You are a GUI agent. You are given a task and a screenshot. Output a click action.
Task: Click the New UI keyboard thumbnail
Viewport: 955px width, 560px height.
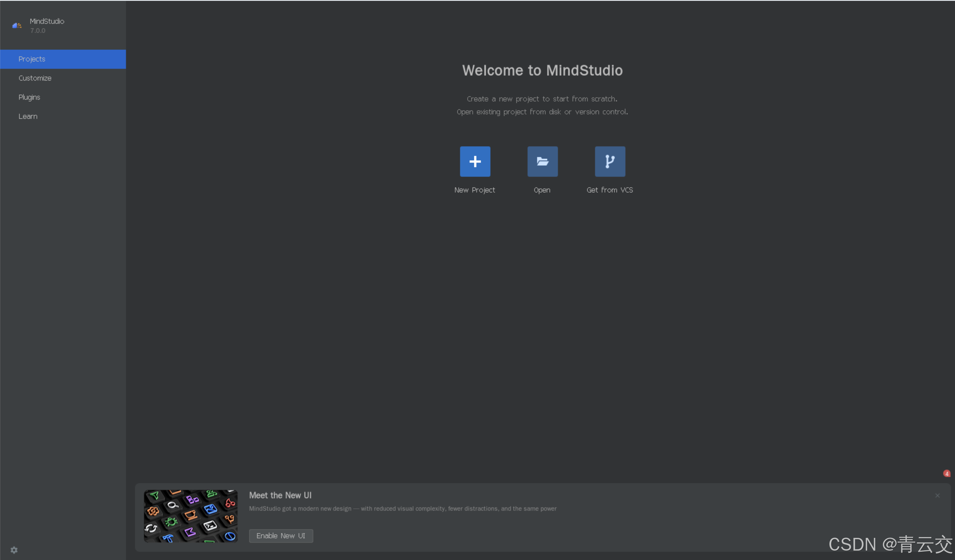[x=190, y=516]
